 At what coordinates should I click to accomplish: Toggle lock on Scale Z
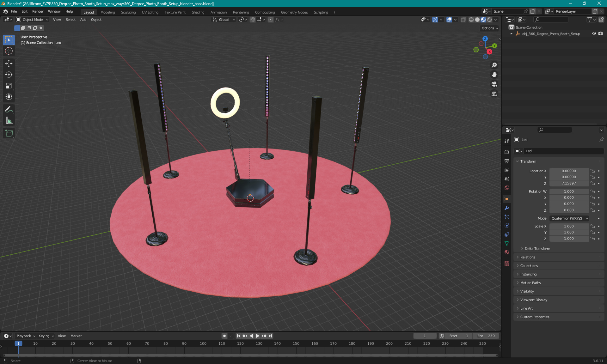coord(593,239)
